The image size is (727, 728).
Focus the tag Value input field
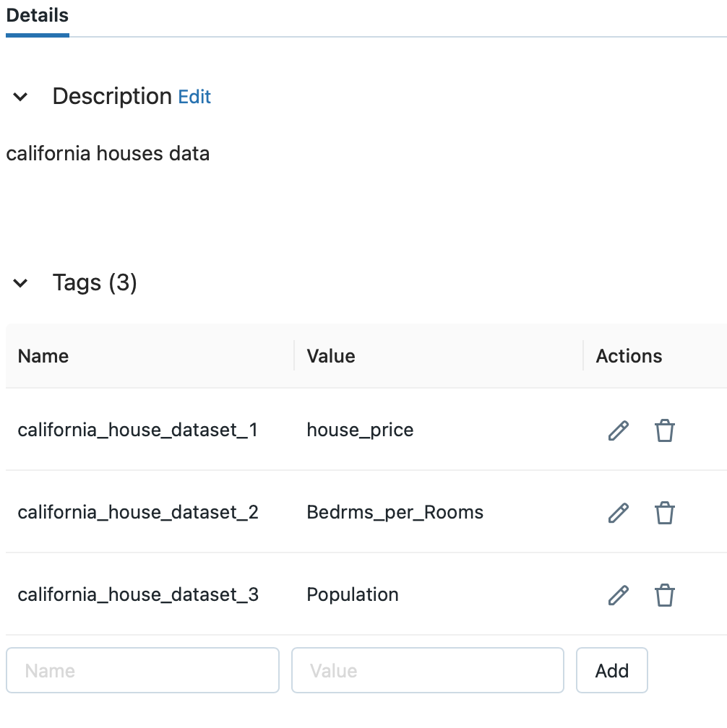coord(428,670)
